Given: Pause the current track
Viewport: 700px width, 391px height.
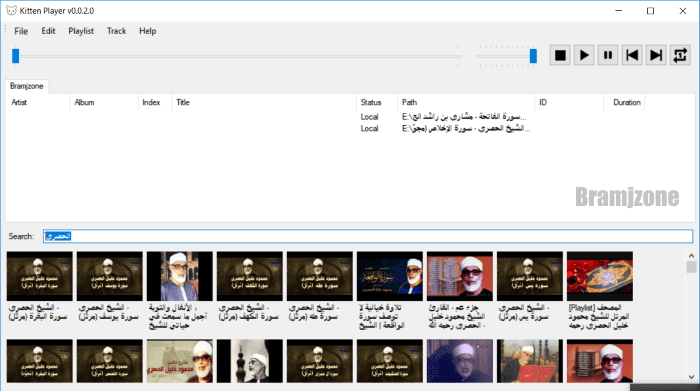Looking at the screenshot, I should (608, 55).
